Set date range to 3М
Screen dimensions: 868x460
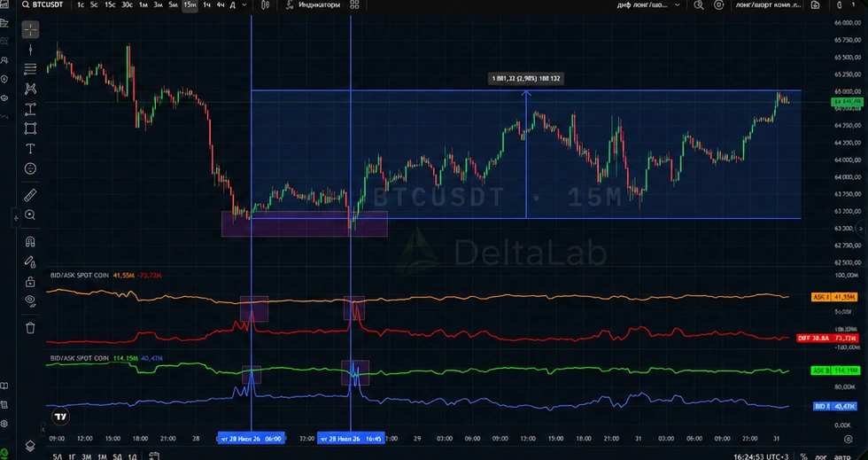coord(87,456)
